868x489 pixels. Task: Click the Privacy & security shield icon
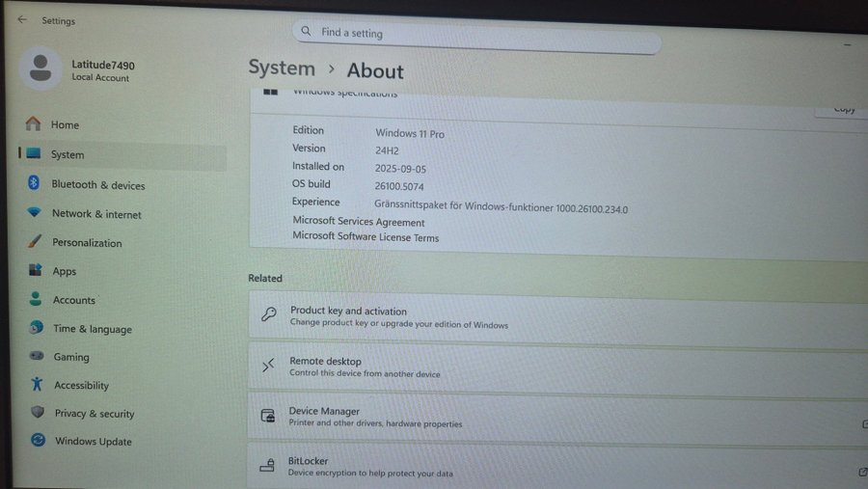(x=38, y=413)
